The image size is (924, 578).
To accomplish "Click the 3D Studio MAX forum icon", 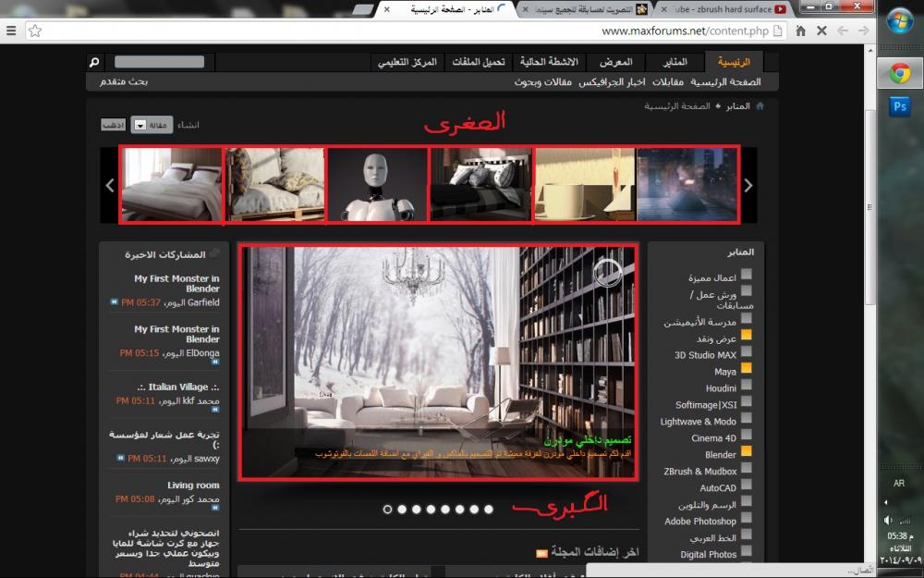I will point(746,351).
